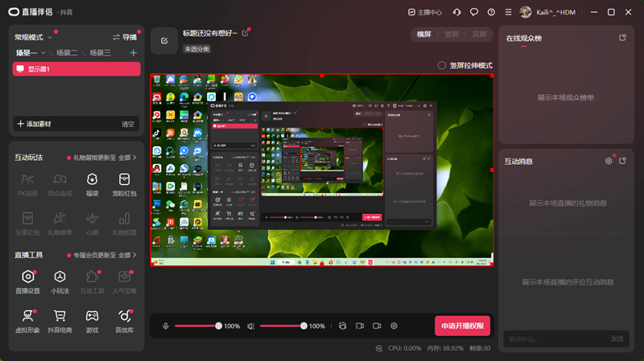The height and width of the screenshot is (361, 644).
Task: Open 宠粉红包 red packet tool
Action: click(125, 185)
